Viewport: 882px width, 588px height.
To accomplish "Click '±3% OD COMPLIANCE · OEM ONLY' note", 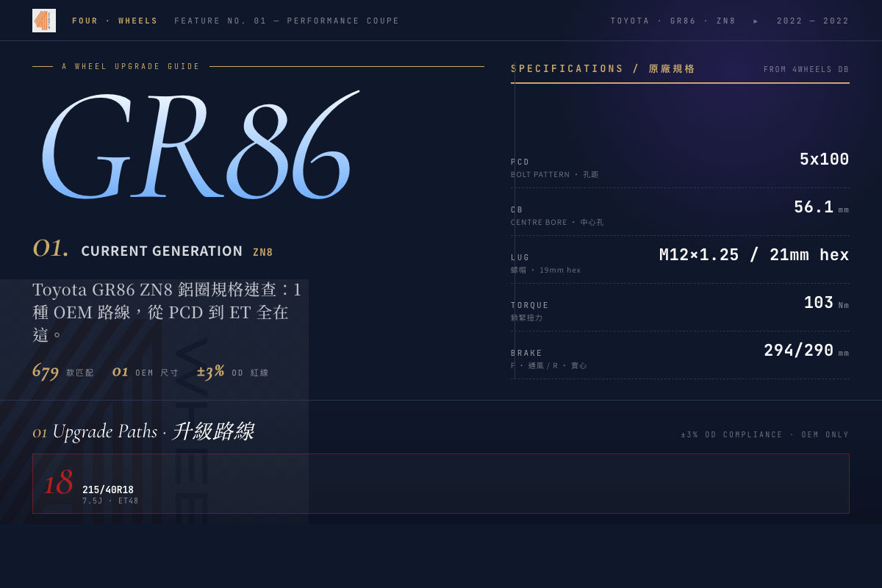I will pos(765,434).
